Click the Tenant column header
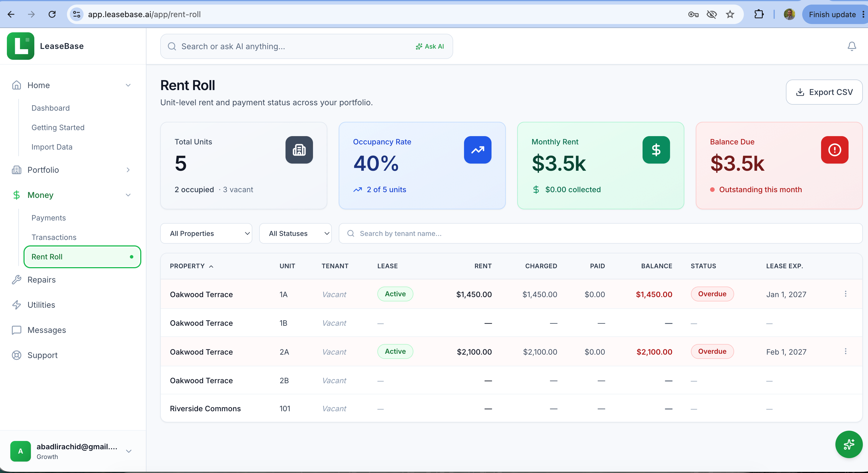 (x=335, y=266)
